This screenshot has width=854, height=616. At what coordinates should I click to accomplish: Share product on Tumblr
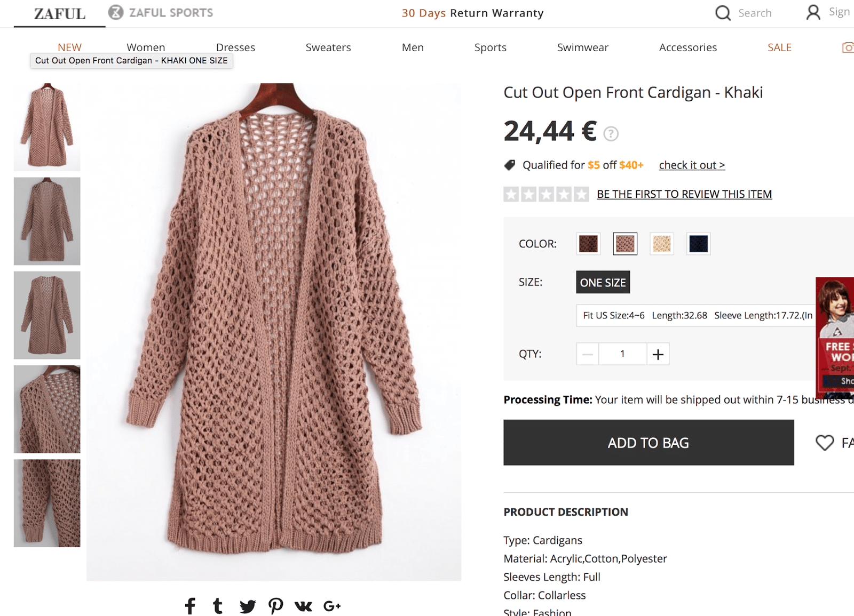click(218, 606)
